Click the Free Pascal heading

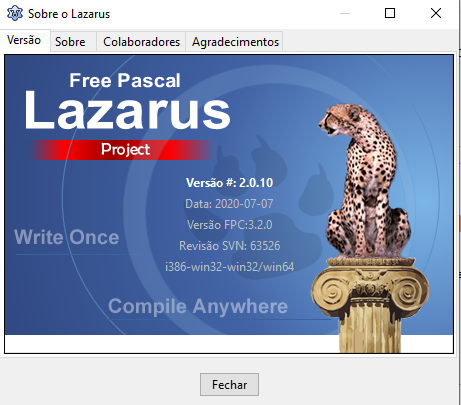coord(125,80)
